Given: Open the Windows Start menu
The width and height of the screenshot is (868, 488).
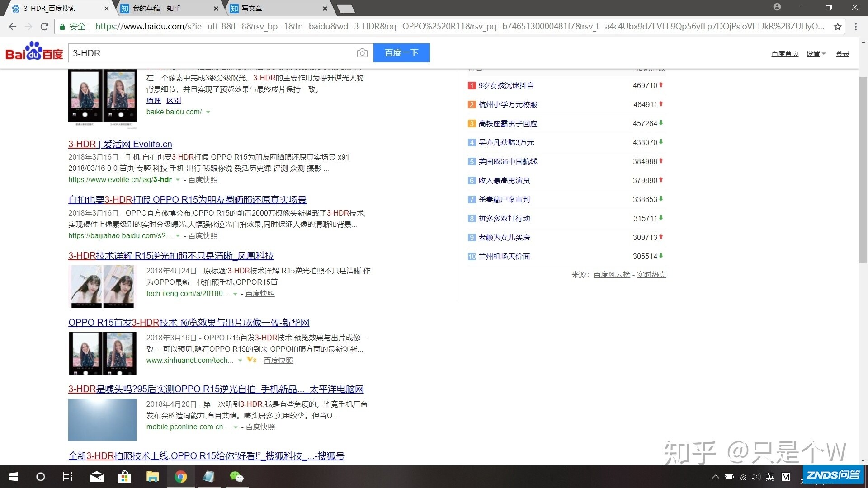Looking at the screenshot, I should [x=14, y=477].
